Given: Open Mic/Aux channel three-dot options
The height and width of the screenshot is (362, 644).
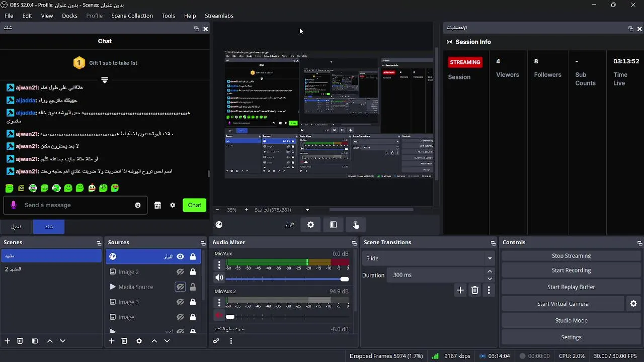Looking at the screenshot, I should click(x=219, y=264).
